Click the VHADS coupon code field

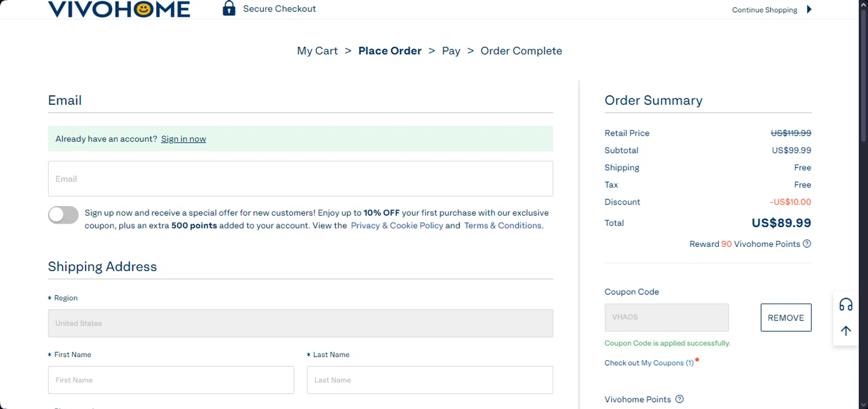667,317
